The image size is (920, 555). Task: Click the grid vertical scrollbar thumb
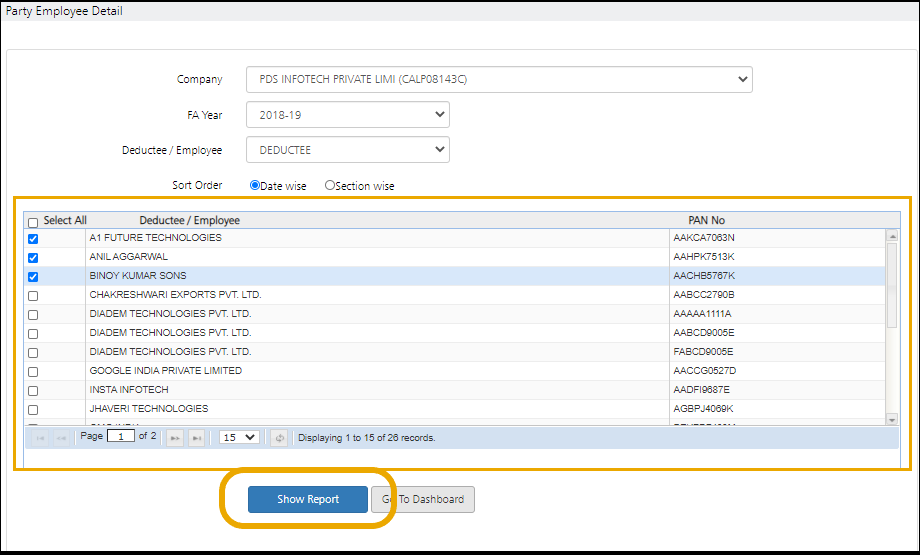(x=892, y=285)
